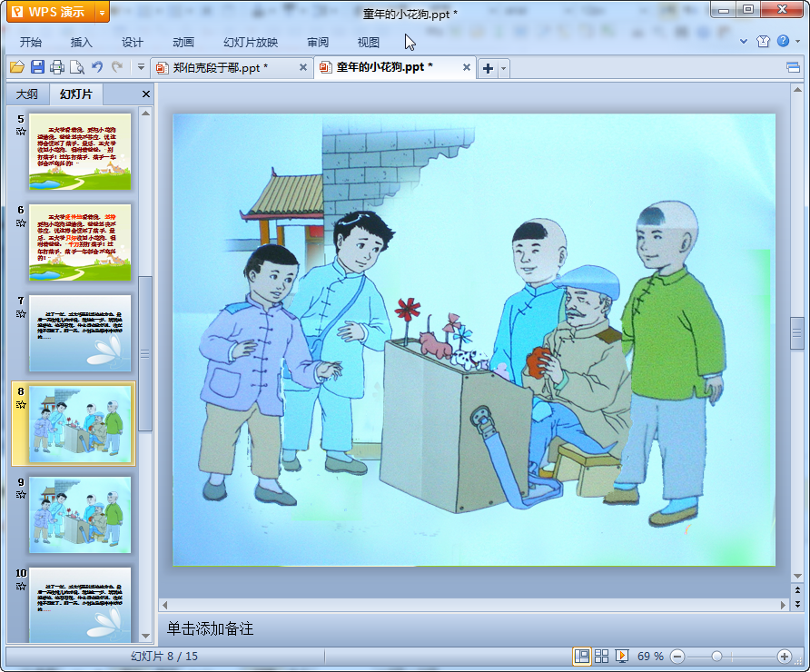The image size is (810, 672).
Task: Open the 视图 menu tab
Action: click(369, 43)
